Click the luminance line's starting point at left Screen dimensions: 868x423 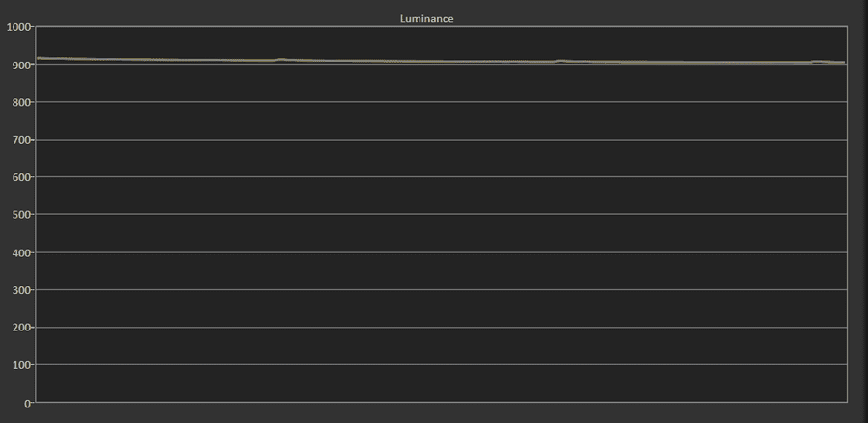point(37,58)
